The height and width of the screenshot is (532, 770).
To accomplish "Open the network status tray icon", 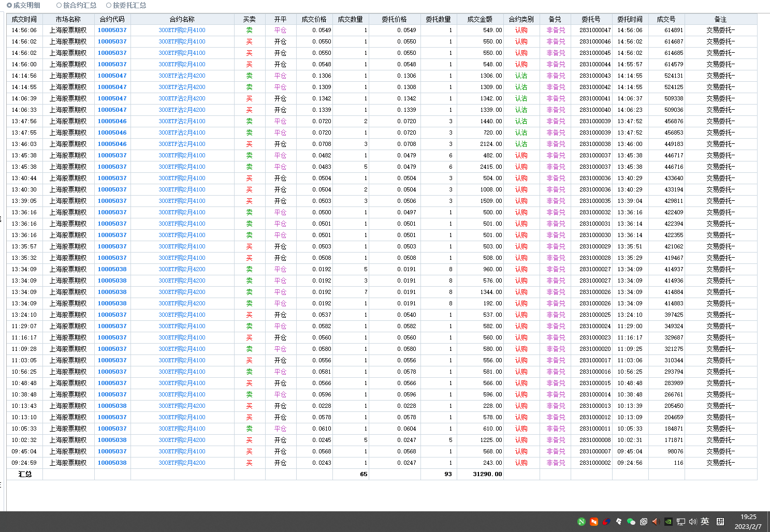I will click(680, 522).
